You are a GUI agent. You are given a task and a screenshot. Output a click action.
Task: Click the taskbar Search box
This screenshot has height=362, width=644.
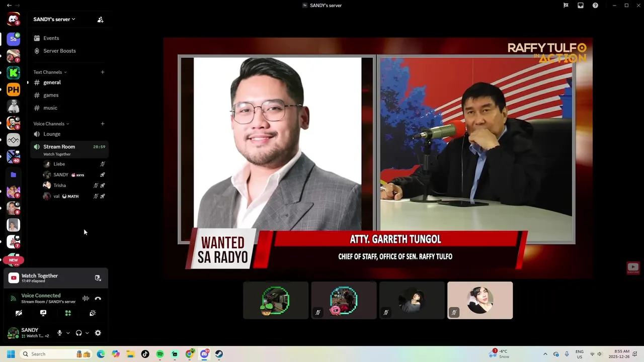[x=56, y=354]
